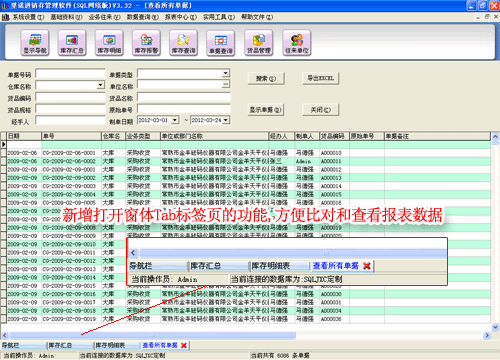Open 库存汇总 from the toolbar

[72, 42]
